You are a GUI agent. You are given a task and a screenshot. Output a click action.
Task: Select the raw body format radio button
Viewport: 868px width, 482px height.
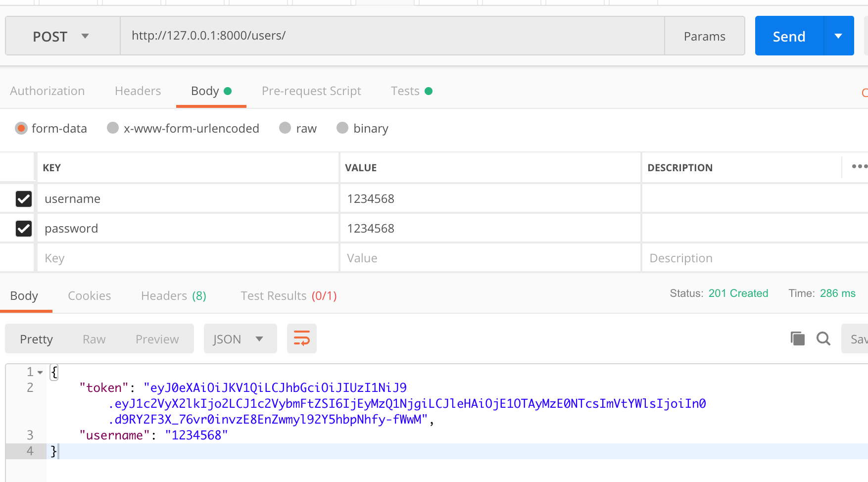[285, 128]
